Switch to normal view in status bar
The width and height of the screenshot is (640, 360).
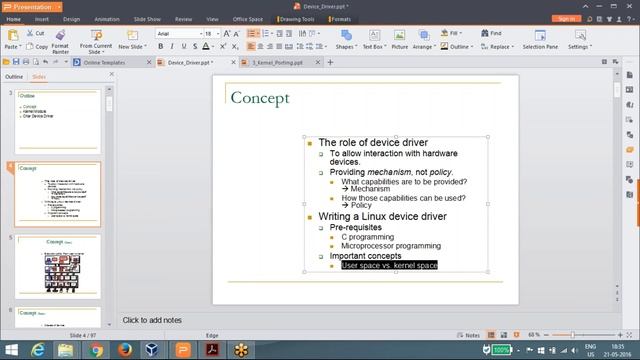491,335
